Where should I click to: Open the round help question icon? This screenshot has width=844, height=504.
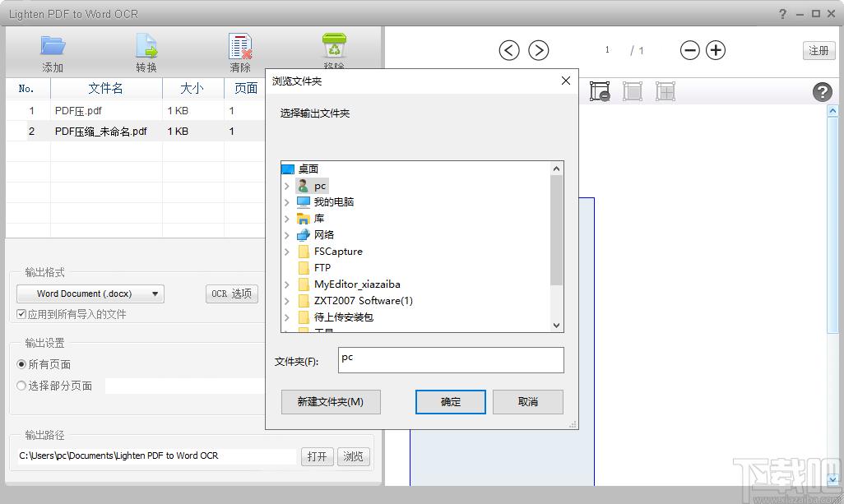coord(822,92)
